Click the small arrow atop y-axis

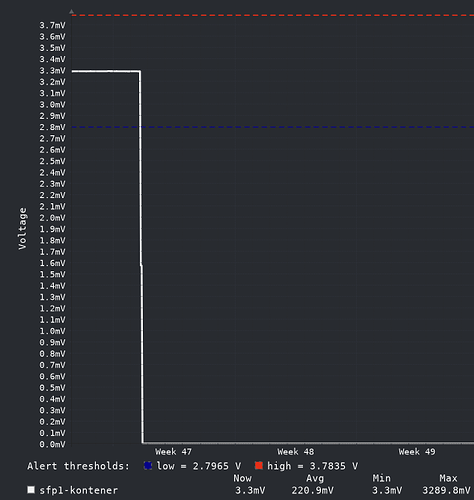point(72,12)
